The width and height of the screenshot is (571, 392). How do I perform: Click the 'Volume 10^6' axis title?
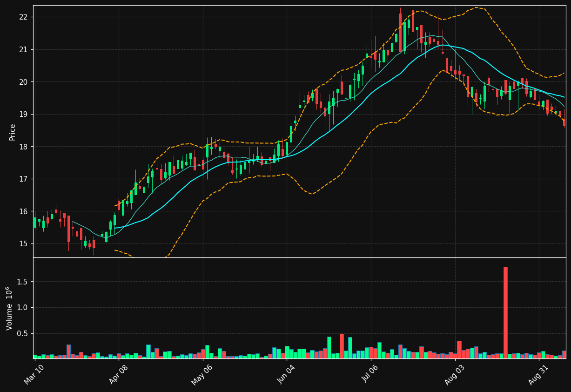click(x=8, y=308)
